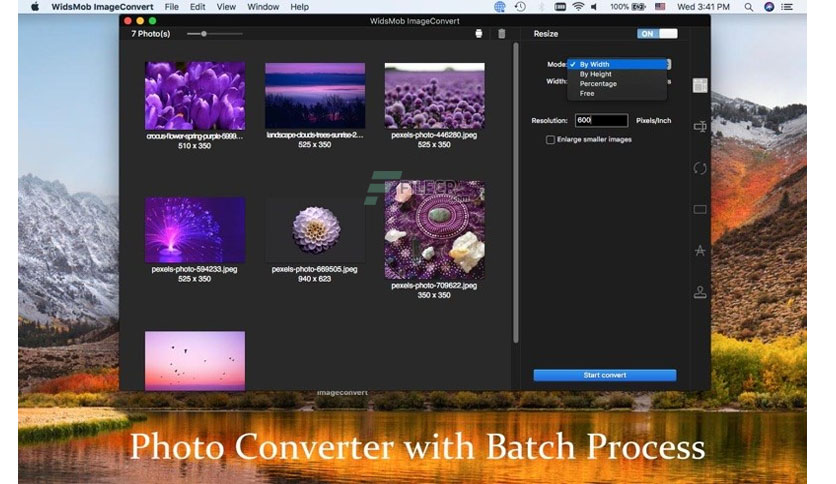Screen dimensions: 836x484
Task: Open the Help menu
Action: (299, 7)
